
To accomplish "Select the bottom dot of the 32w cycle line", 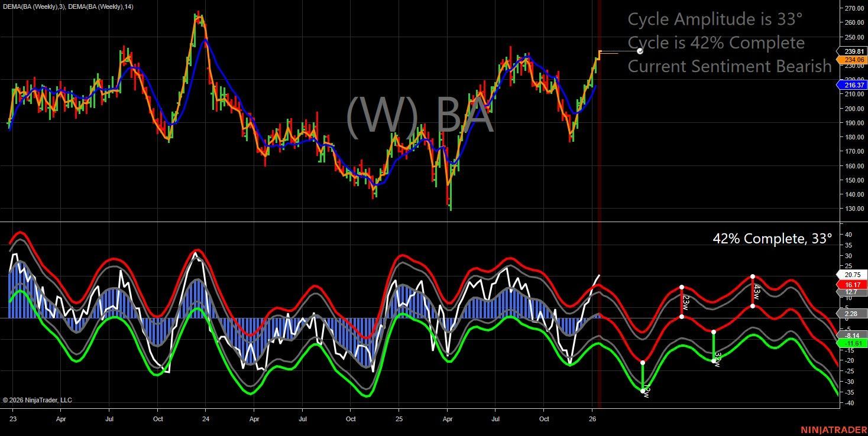I will [x=713, y=360].
